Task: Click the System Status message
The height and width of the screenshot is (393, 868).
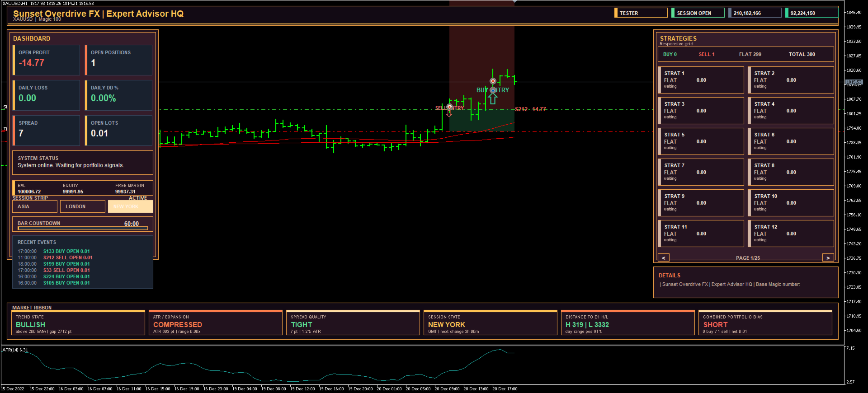Action: pos(71,165)
